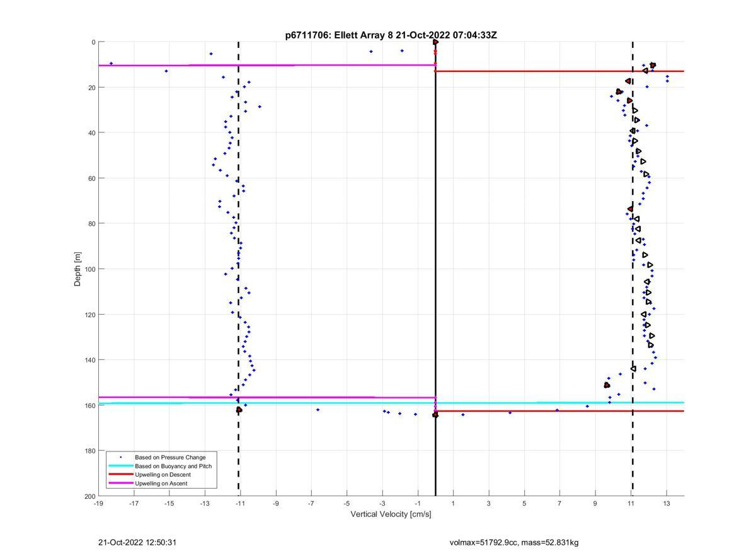Click the x-axis tick label "-5"

[346, 504]
